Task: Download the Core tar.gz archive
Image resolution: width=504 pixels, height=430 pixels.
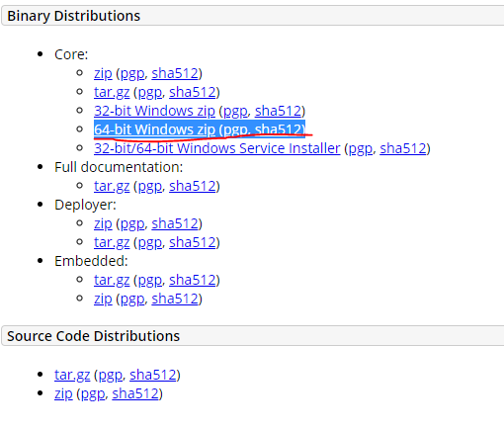Action: click(112, 92)
